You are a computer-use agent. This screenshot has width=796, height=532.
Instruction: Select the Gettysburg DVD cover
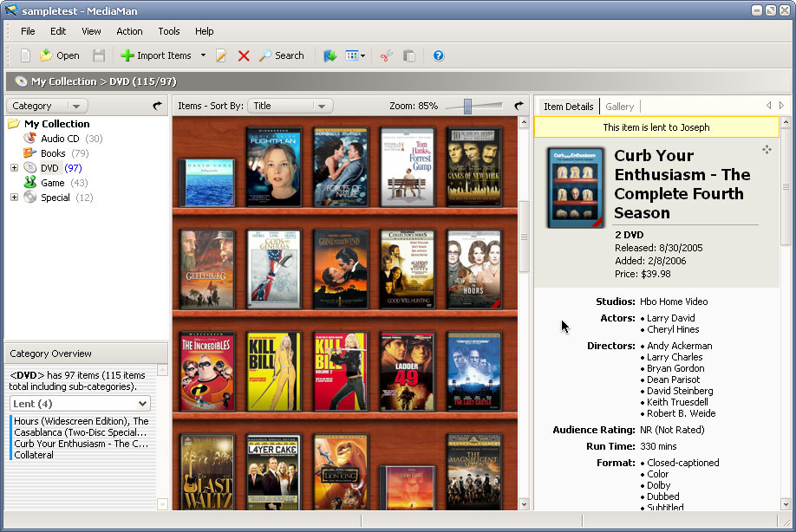[x=207, y=269]
